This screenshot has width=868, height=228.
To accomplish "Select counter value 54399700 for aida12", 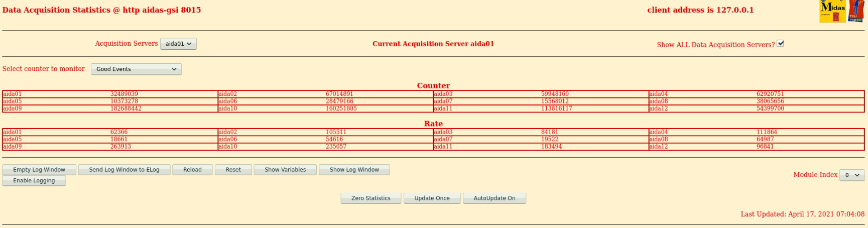I will (770, 108).
